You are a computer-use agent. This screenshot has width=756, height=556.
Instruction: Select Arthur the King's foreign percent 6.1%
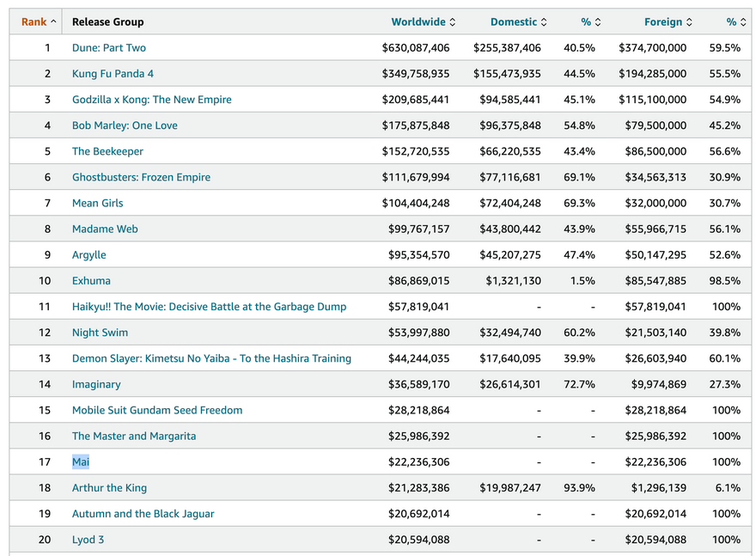[728, 488]
